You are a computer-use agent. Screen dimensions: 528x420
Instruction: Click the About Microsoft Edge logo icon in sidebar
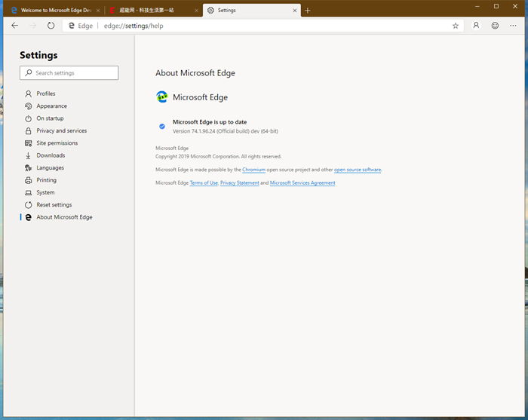tap(29, 217)
